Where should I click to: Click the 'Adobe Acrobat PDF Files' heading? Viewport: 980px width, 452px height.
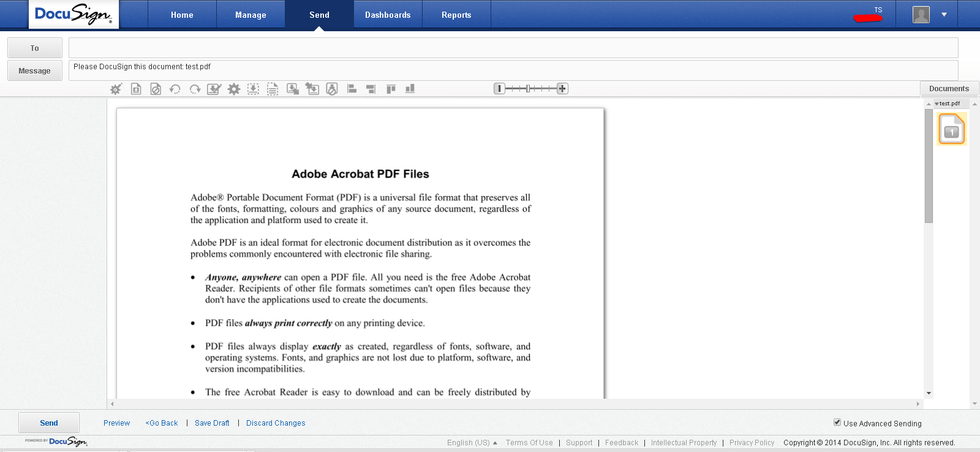pyautogui.click(x=360, y=174)
